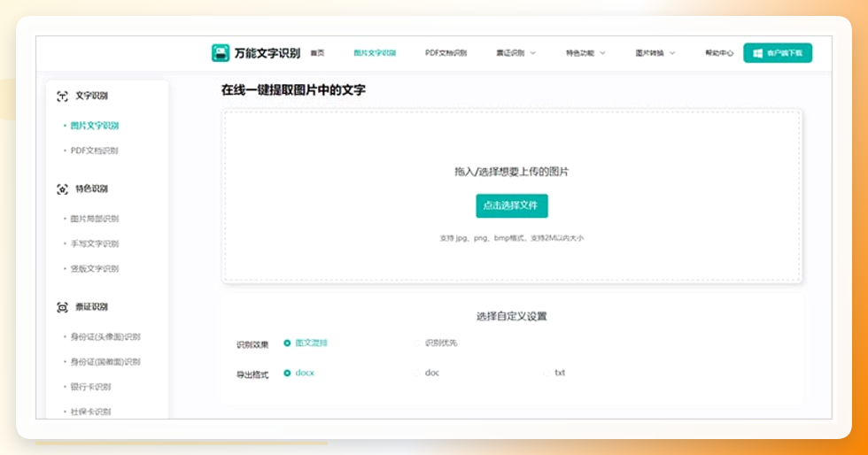Click the 选择自定义设置 heading

(512, 317)
